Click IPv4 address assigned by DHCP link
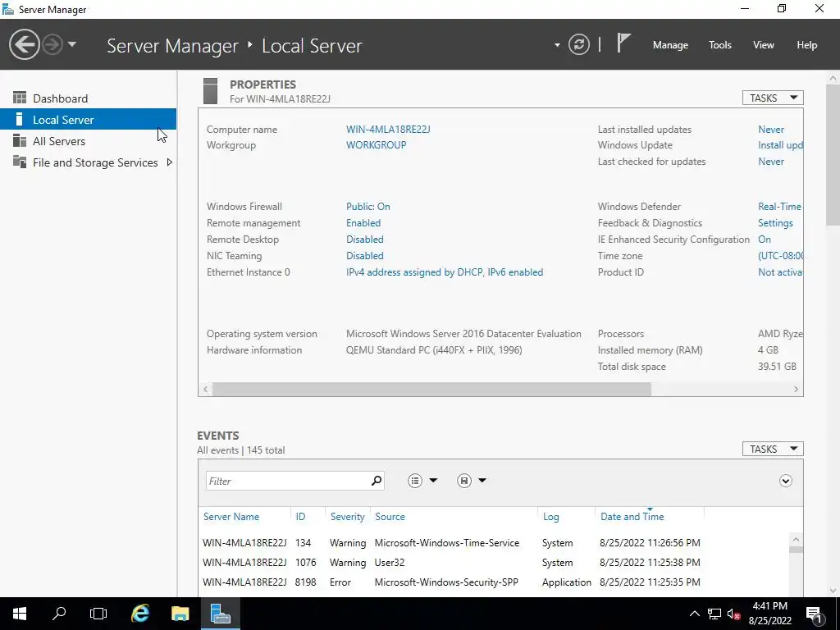The image size is (840, 630). point(445,272)
